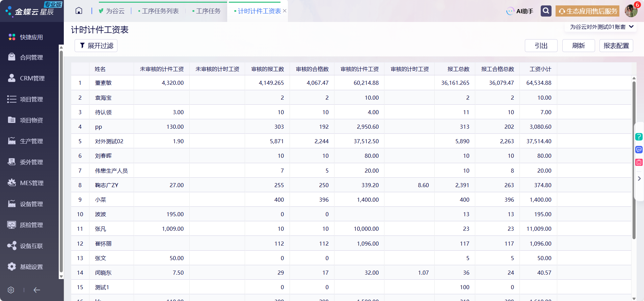Viewport: 644px width, 301px height.
Task: Click 未审核的计时工资 column header
Action: tap(217, 69)
